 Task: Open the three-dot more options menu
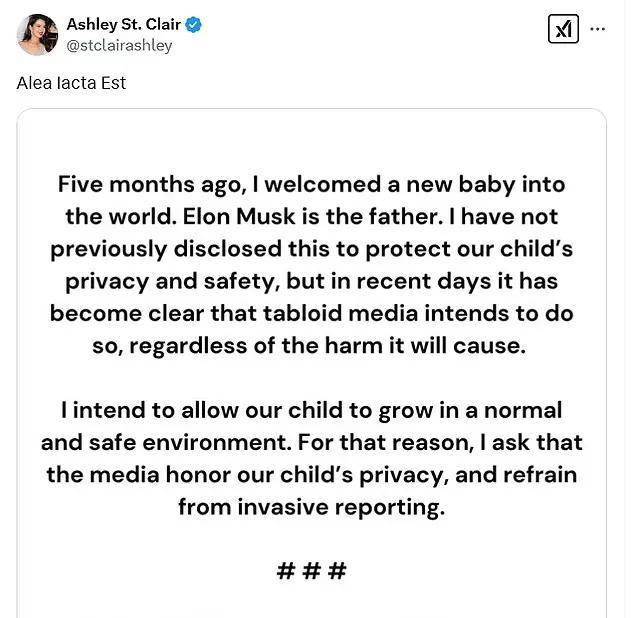pyautogui.click(x=598, y=29)
